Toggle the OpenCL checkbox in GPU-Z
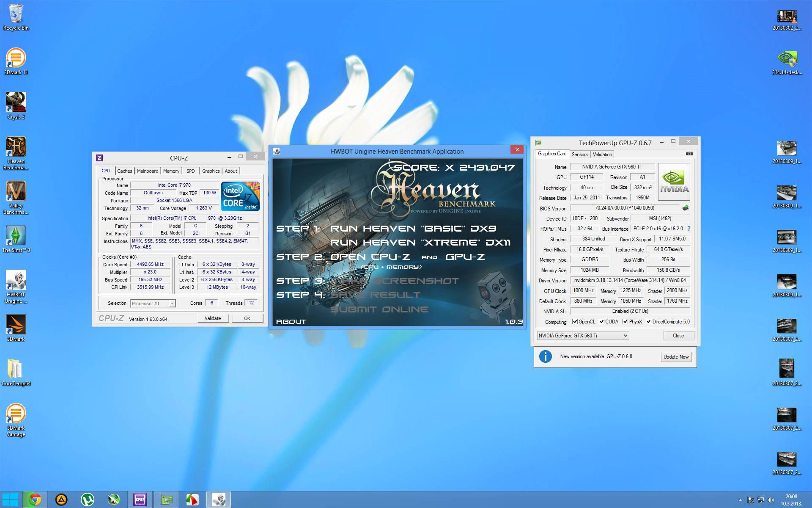 [x=575, y=322]
